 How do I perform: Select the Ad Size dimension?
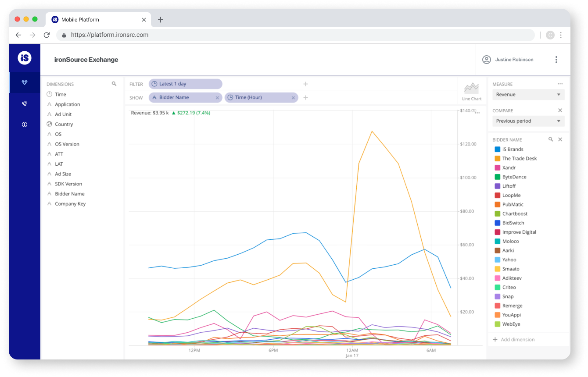(63, 174)
